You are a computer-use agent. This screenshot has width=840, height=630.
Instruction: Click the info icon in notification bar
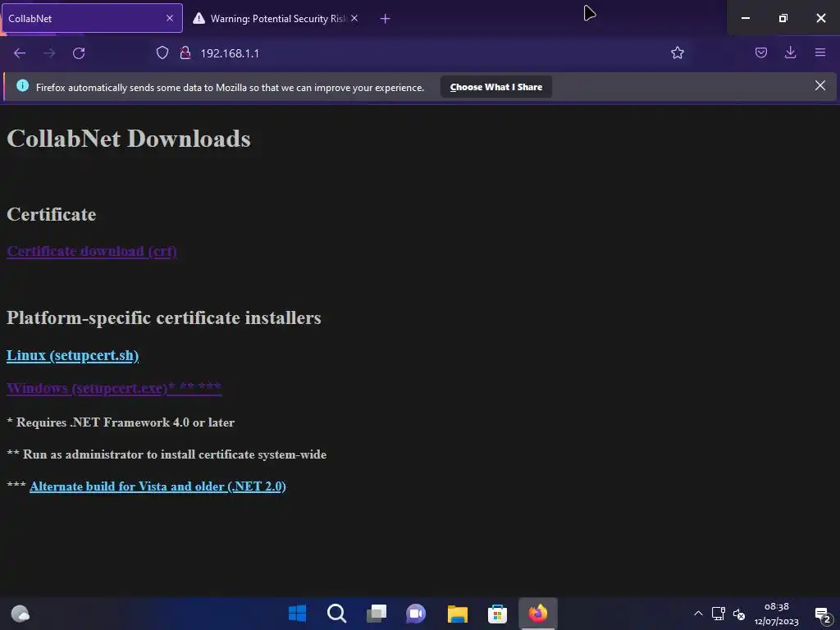[22, 85]
